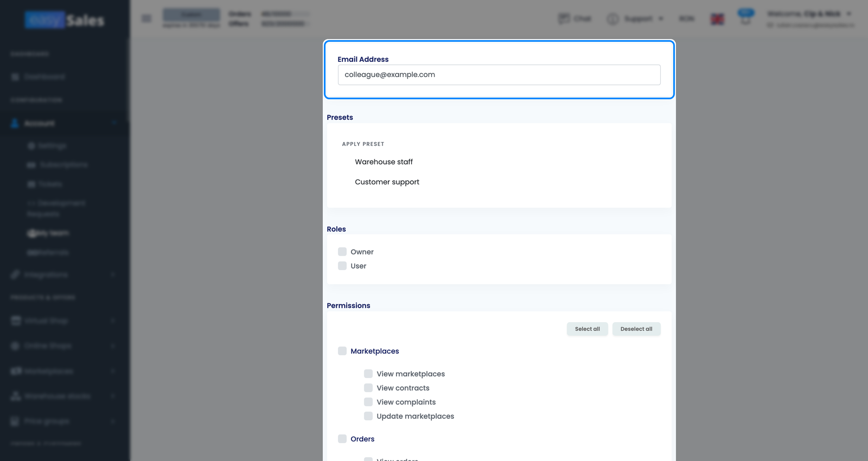Toggle the Marketplaces permission group checkbox
This screenshot has width=868, height=461.
click(x=342, y=351)
